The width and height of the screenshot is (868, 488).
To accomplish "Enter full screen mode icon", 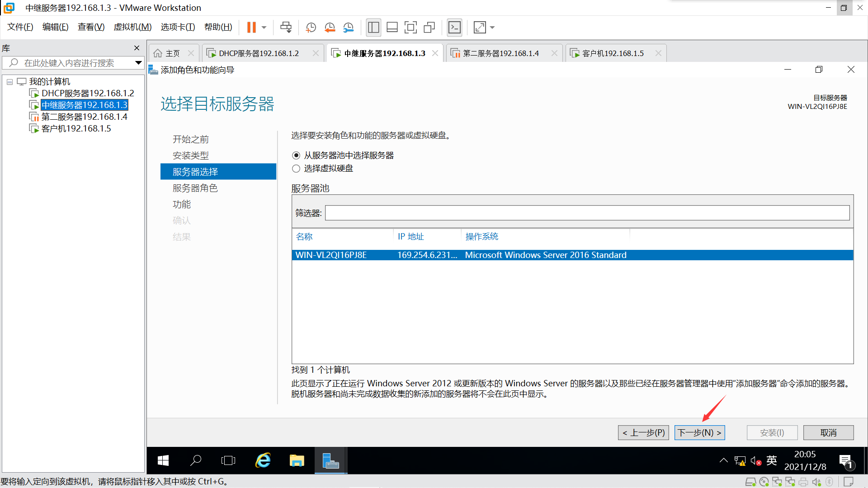I will click(x=410, y=28).
